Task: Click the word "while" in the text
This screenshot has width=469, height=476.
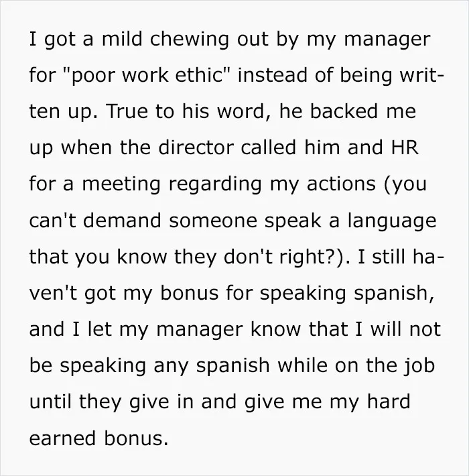Action: [x=302, y=365]
